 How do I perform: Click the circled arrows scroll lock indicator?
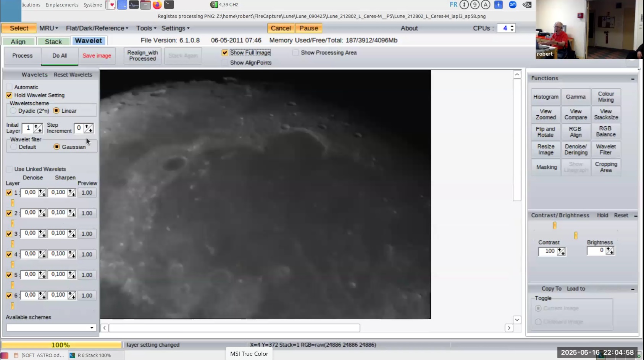coord(464,5)
